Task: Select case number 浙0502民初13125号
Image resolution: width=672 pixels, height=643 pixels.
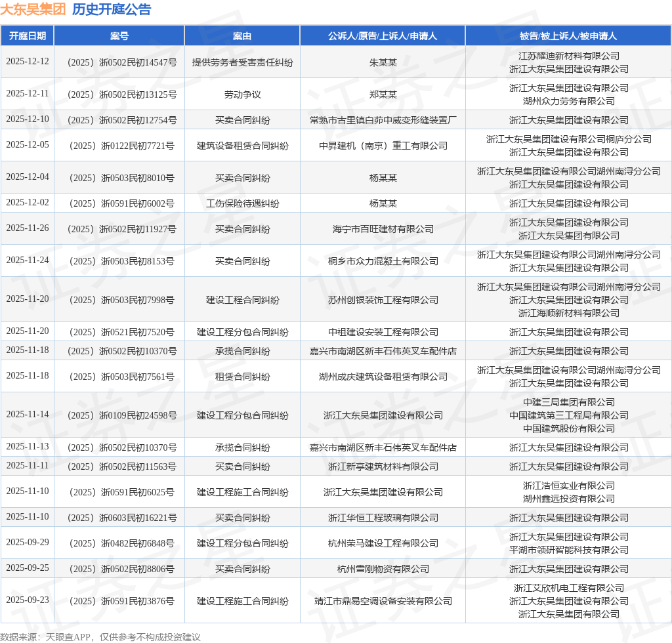Action: click(x=122, y=94)
